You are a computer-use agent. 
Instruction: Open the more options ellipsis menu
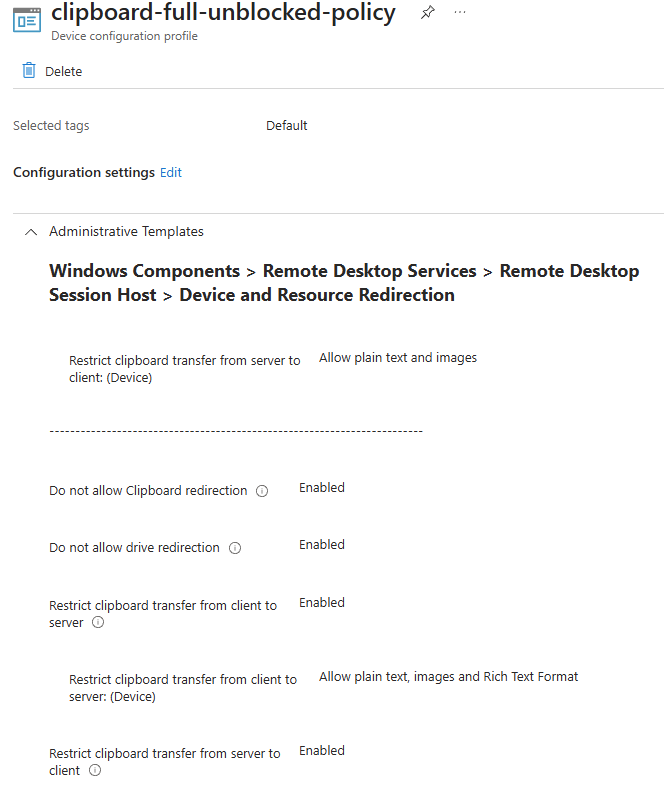pos(460,12)
